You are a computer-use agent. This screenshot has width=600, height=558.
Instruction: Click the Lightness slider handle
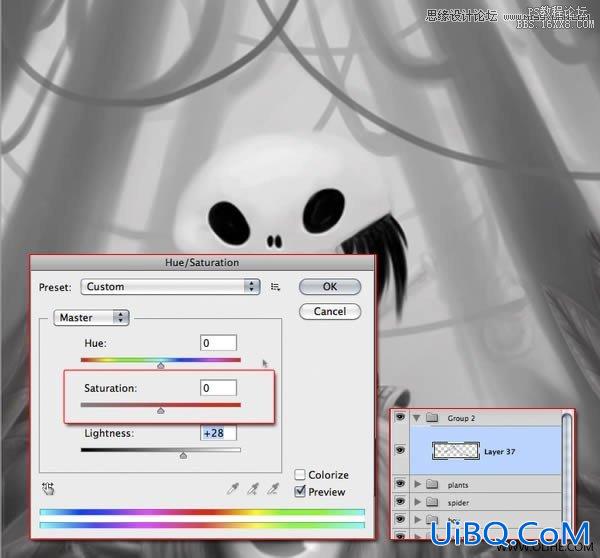pos(183,455)
